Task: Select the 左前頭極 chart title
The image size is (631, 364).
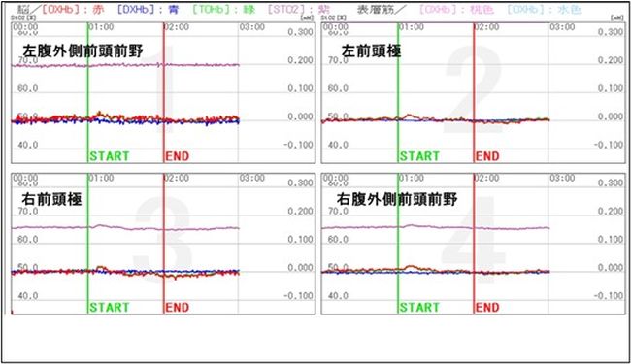Action: pyautogui.click(x=371, y=51)
